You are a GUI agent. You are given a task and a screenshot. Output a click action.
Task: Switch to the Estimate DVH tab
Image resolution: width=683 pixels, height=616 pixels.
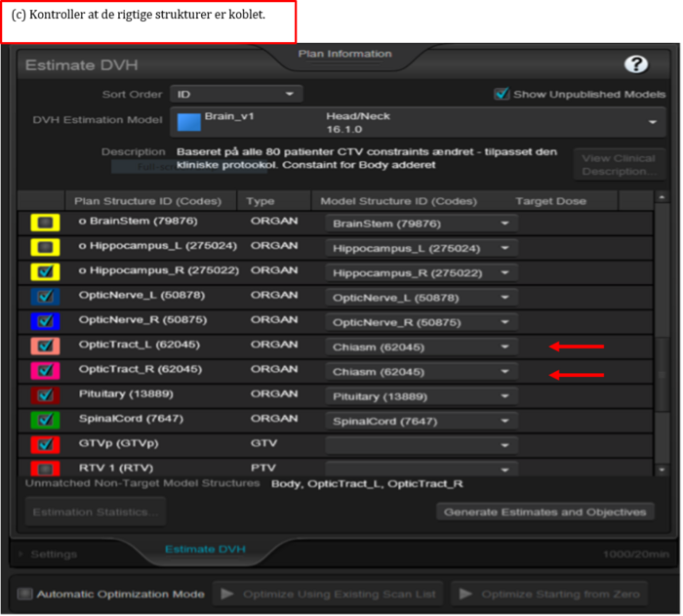(204, 549)
